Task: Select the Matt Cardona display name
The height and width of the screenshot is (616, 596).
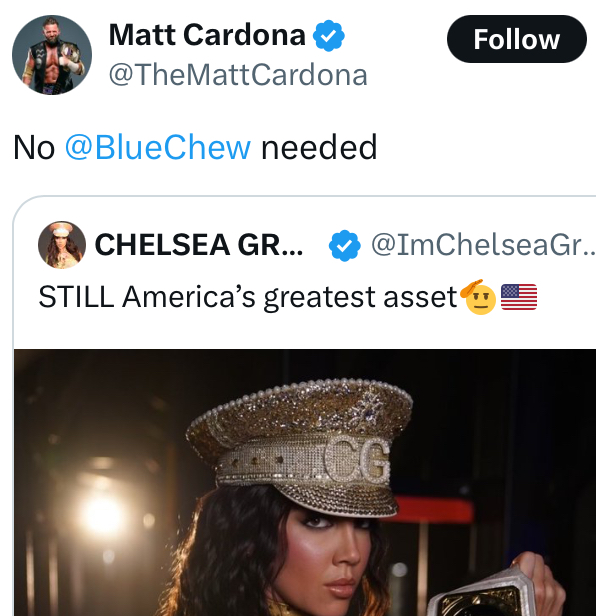Action: pyautogui.click(x=207, y=35)
